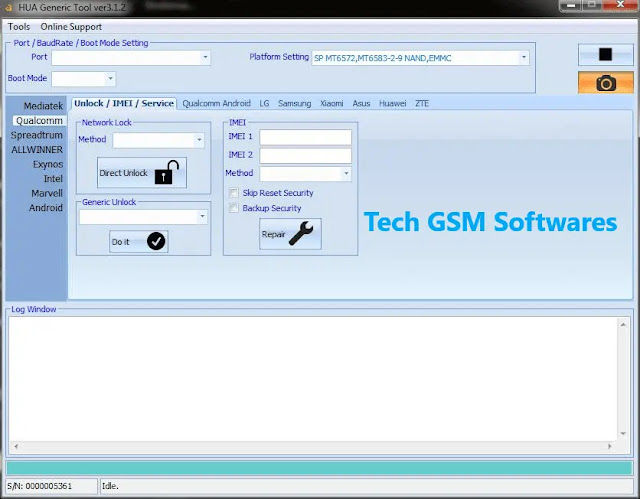640x499 pixels.
Task: Open the Platform Setting dropdown
Action: tap(524, 58)
